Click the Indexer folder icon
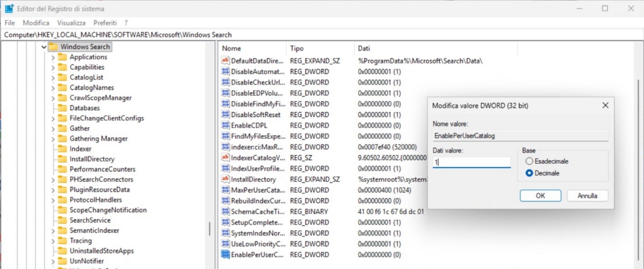644x269 pixels. click(x=63, y=149)
